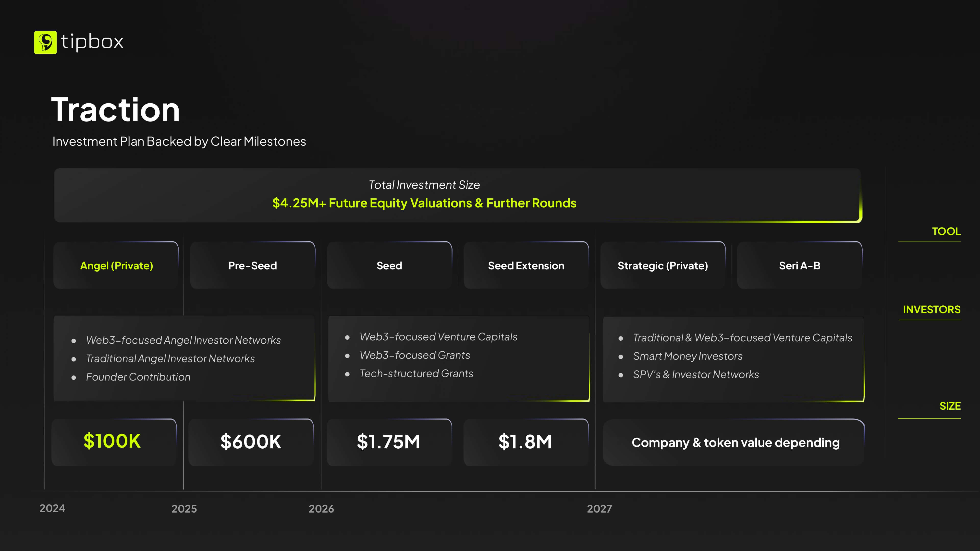
Task: Select the Angel (Private) funding stage card
Action: 116,265
